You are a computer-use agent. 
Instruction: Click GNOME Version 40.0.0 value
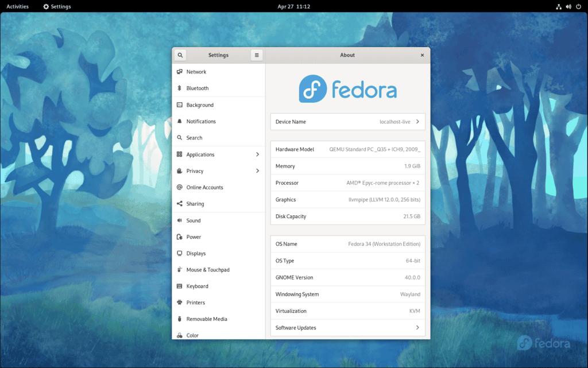tap(412, 277)
